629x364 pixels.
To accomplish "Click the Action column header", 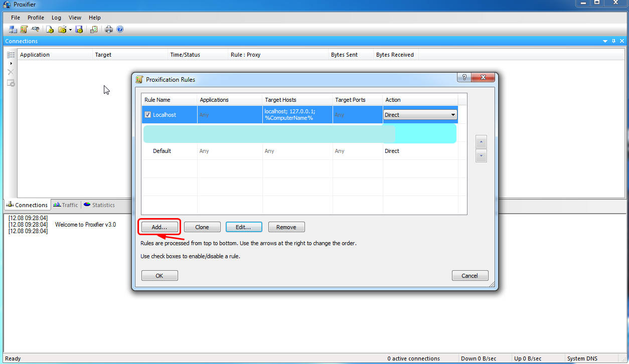I will [x=420, y=100].
